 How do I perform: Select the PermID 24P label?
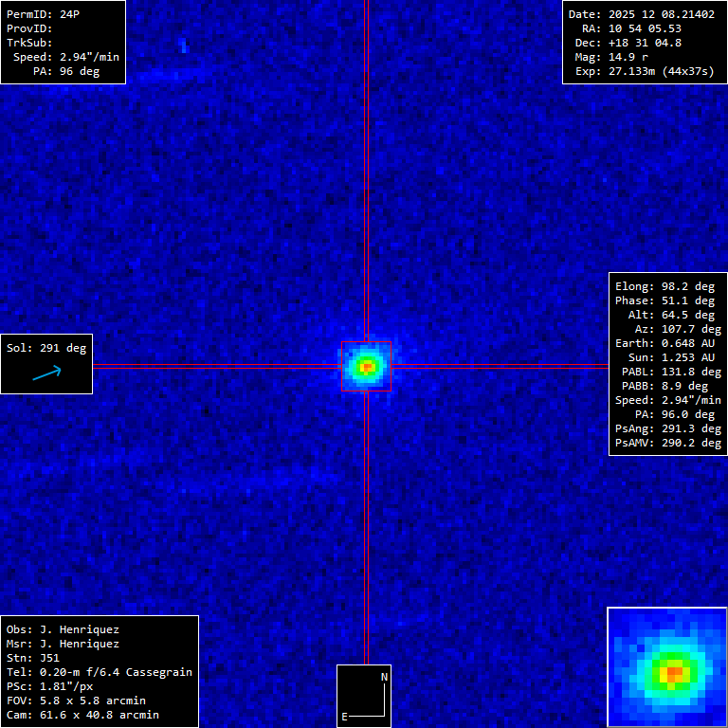coord(44,14)
